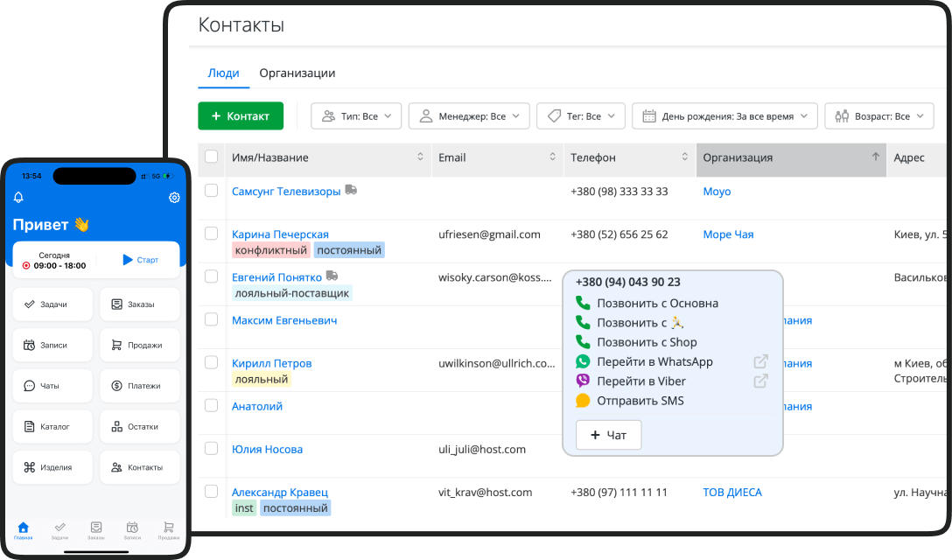Check the row checkbox for Юлия Носова
Screen dimensions: 952x560
[x=211, y=448]
